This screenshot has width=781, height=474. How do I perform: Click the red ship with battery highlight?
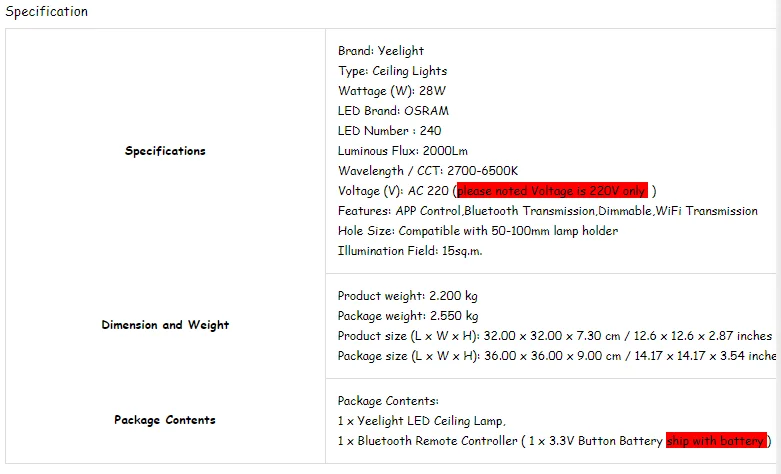(716, 441)
